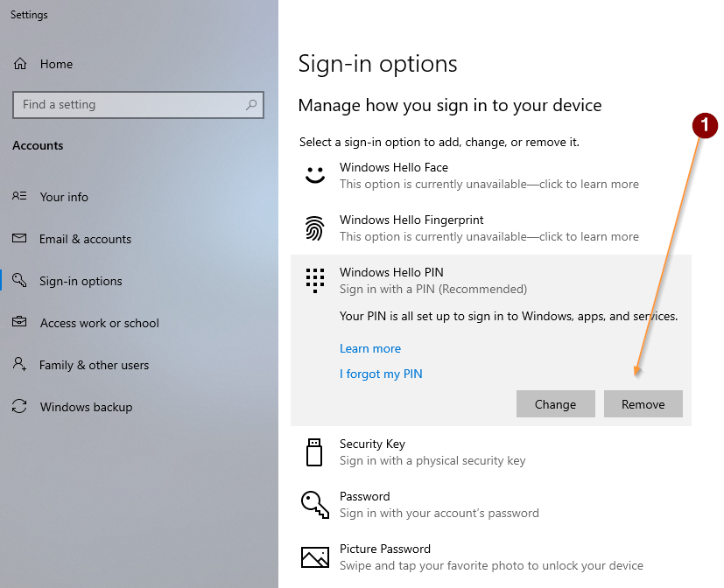Click Face's 'currently unavailable' description text

(x=489, y=184)
